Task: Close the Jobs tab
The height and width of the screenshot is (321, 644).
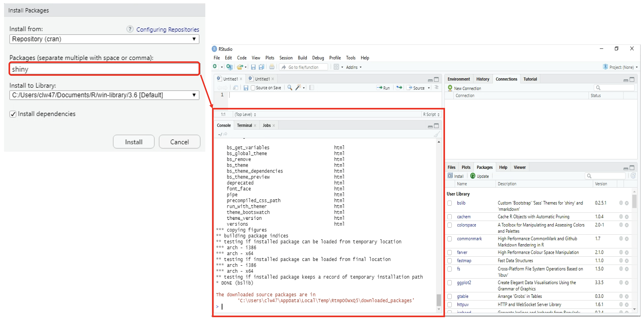Action: pyautogui.click(x=273, y=126)
